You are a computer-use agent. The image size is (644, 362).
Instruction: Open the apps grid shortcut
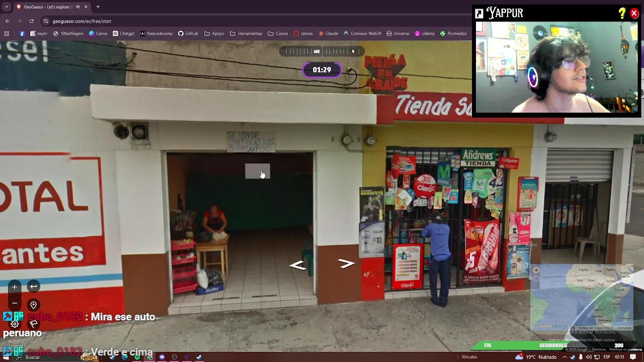(x=7, y=34)
